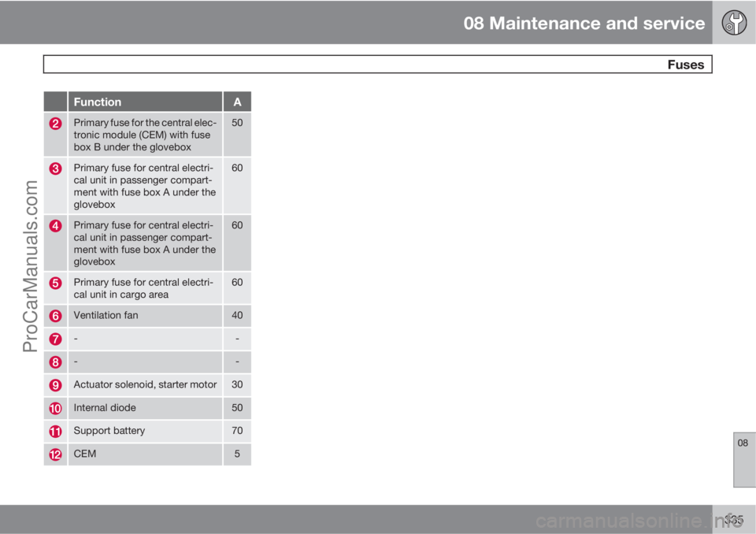Select the CEM fuse box B description
This screenshot has width=756, height=534.
click(x=145, y=135)
